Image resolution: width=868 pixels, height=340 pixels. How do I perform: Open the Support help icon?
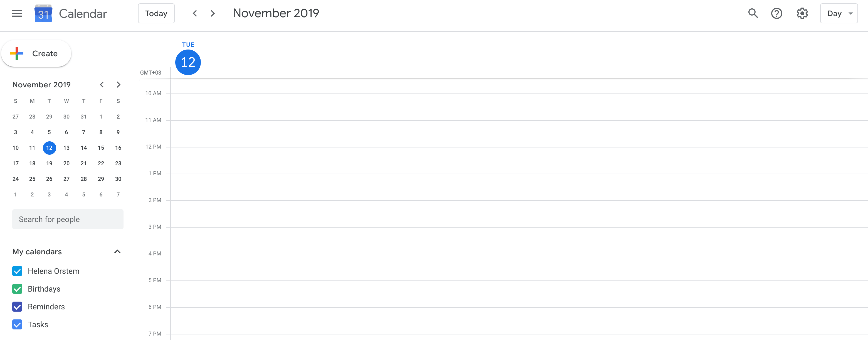(777, 13)
